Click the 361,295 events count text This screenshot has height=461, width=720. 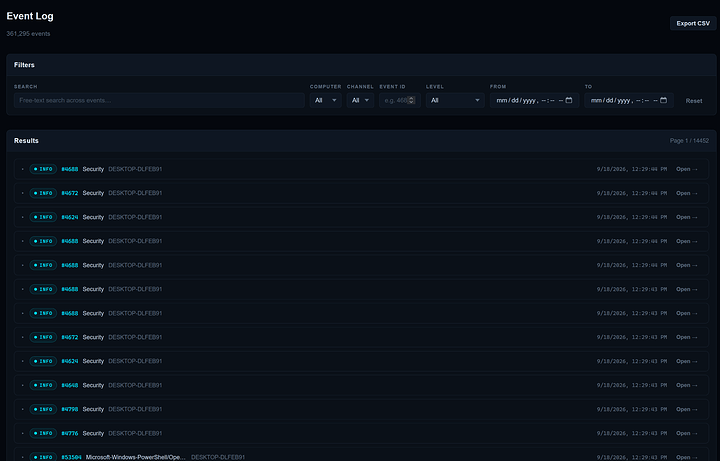[x=28, y=34]
